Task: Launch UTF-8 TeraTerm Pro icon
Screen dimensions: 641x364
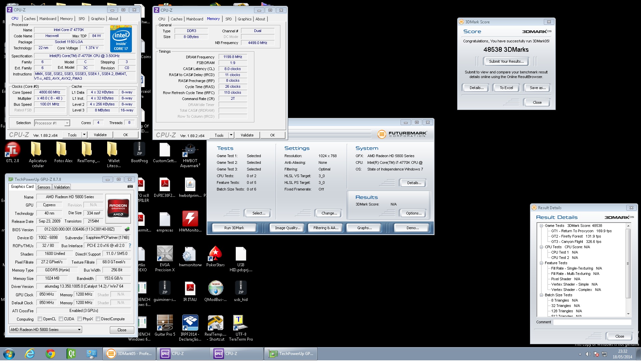Action: coord(241,328)
